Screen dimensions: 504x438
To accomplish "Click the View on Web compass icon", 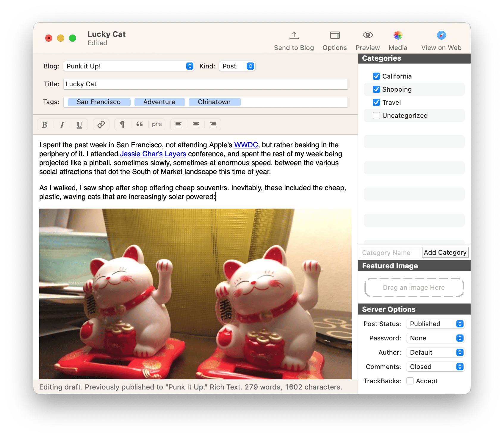I will (441, 35).
